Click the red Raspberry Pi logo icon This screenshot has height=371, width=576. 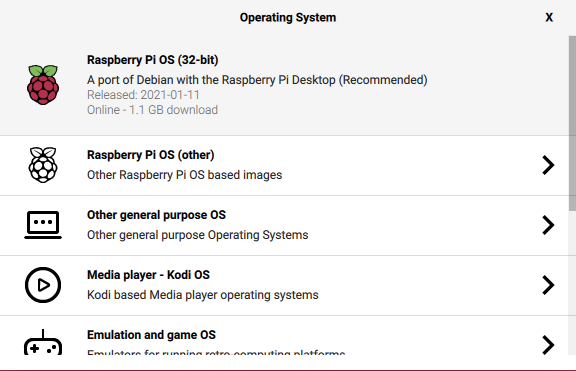click(x=43, y=85)
